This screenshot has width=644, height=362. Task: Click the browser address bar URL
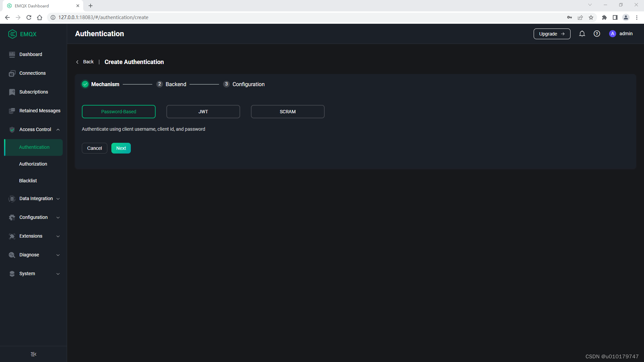tap(103, 17)
